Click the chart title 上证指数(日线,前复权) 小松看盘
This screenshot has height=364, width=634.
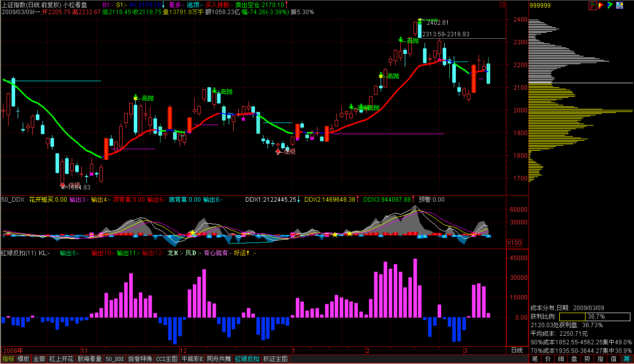pyautogui.click(x=44, y=5)
